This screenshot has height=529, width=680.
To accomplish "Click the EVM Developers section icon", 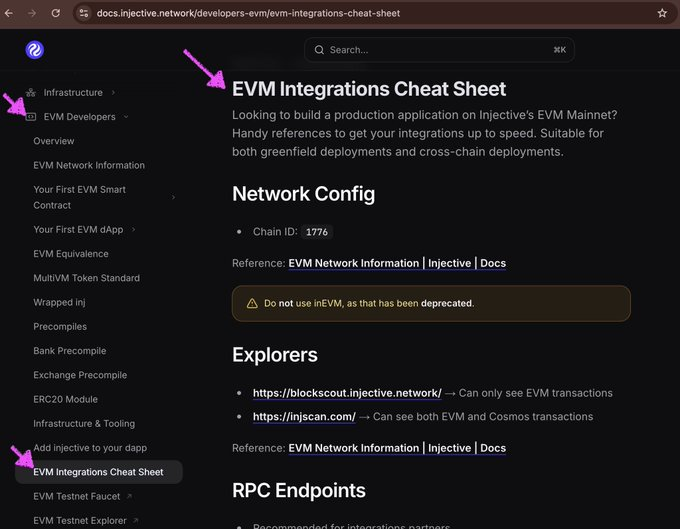I will click(x=31, y=117).
